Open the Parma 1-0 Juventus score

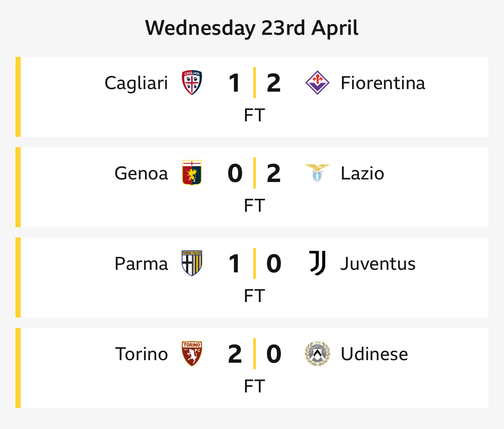pyautogui.click(x=255, y=263)
